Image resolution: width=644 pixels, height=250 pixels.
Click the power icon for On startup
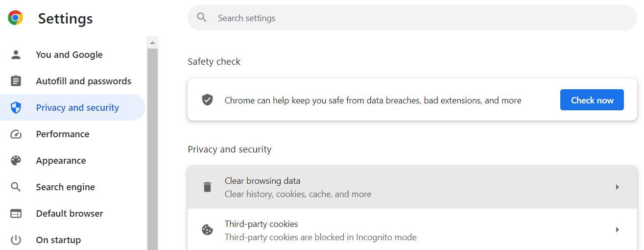coord(16,240)
